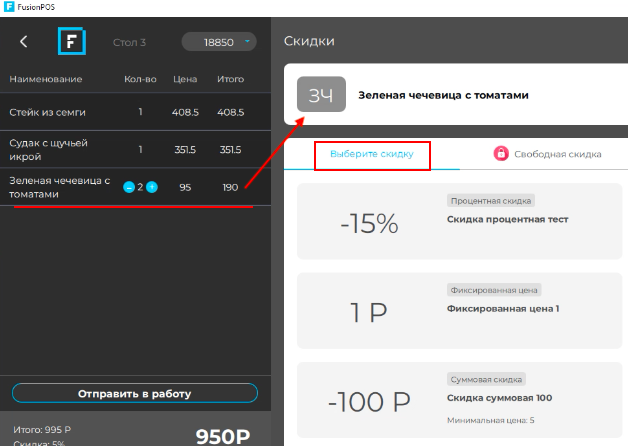Decrease quantity of Зеленая чечевица с томатами
This screenshot has height=446, width=628.
[129, 187]
